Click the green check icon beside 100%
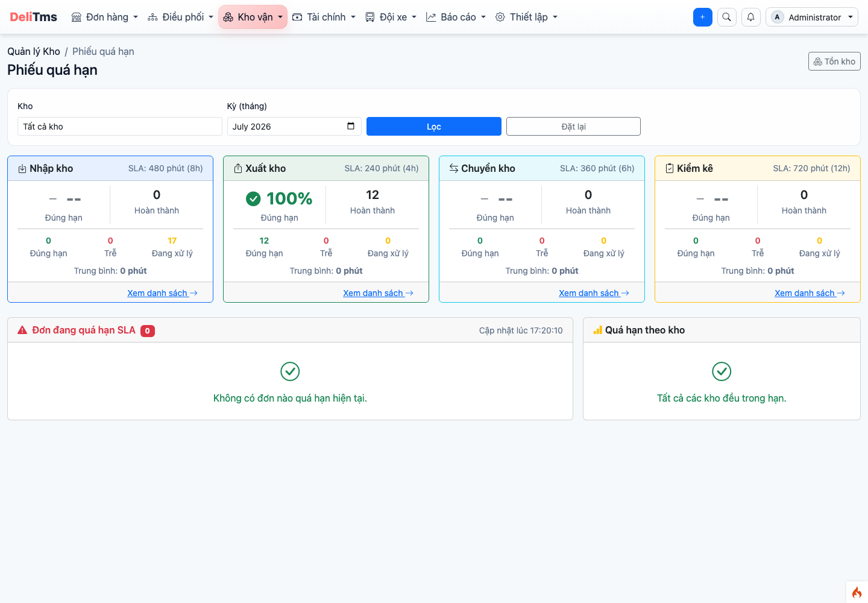This screenshot has height=603, width=868. click(254, 198)
